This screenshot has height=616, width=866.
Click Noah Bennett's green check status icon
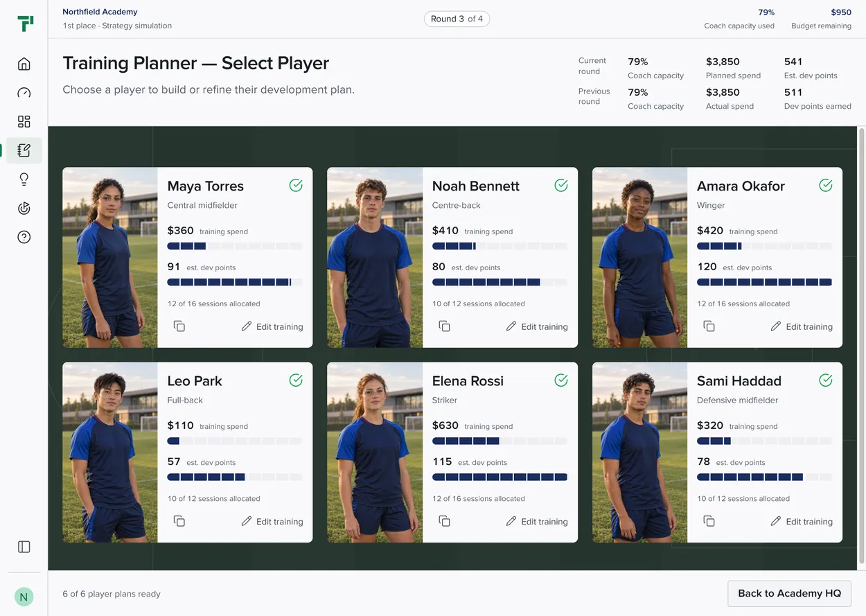click(x=561, y=185)
